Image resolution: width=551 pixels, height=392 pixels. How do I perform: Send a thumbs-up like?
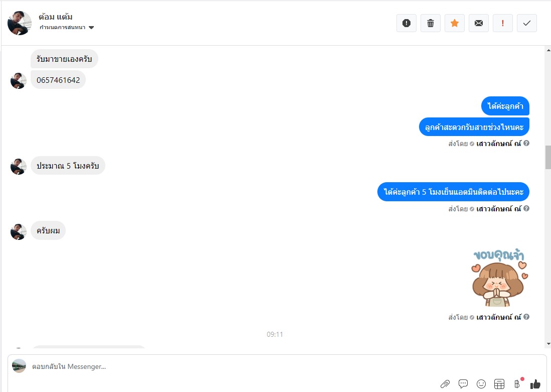tap(535, 384)
